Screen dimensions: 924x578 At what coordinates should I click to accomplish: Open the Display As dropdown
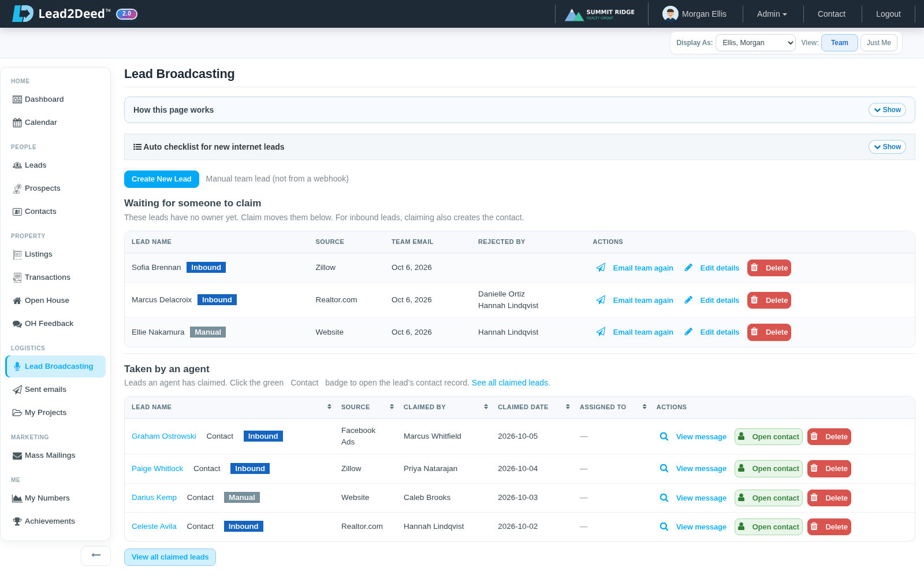pyautogui.click(x=755, y=43)
